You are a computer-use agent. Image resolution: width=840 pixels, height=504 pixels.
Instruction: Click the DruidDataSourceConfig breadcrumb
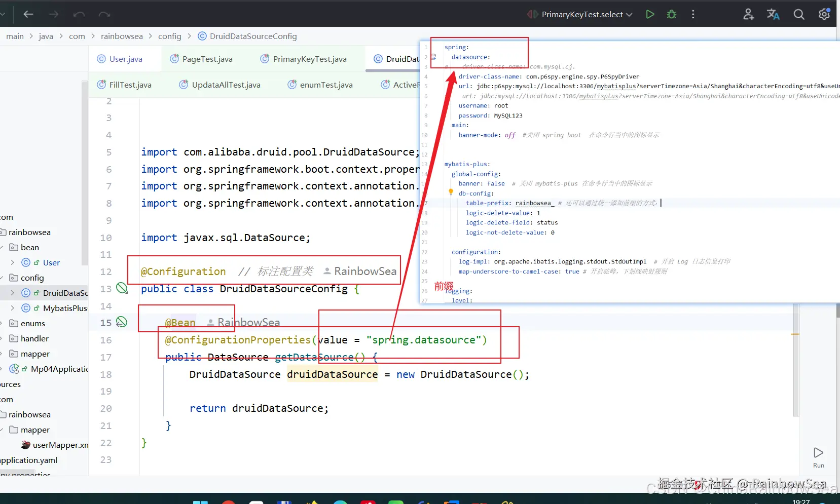pos(253,36)
